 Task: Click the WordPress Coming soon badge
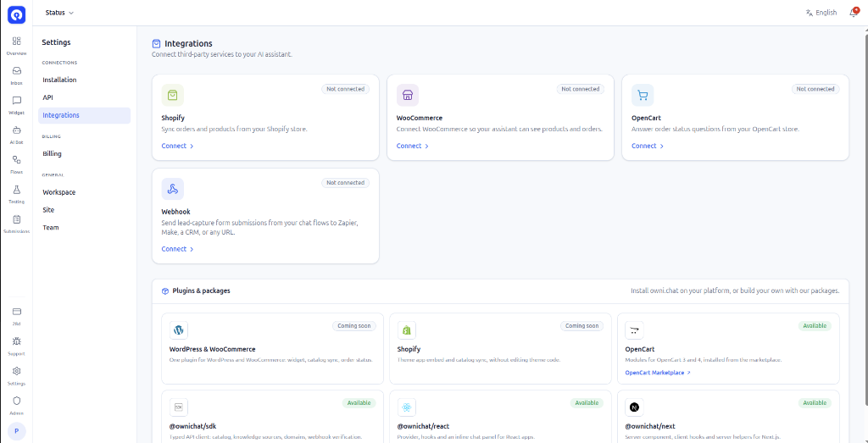pyautogui.click(x=353, y=326)
